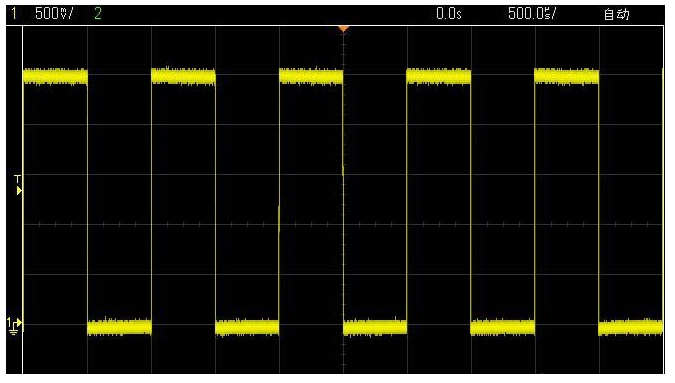Select the orange trigger time reference triangle
675x383 pixels.
(343, 29)
